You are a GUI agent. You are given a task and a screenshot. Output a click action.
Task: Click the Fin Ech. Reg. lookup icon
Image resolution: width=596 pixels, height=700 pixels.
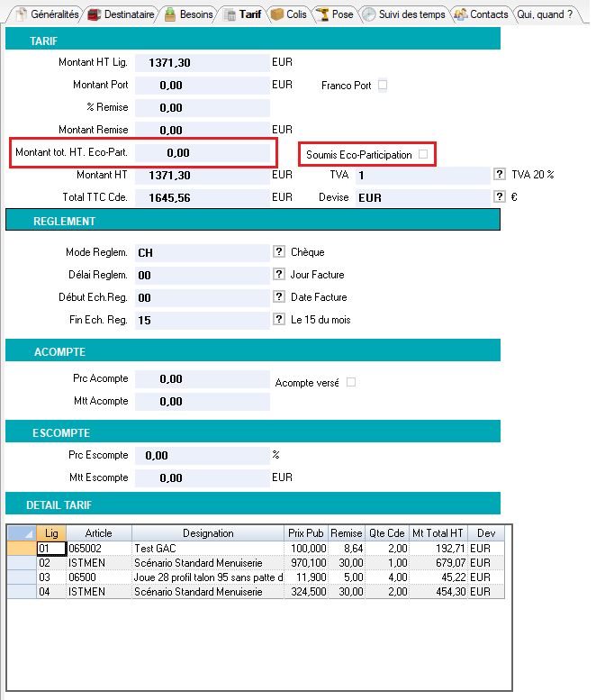(278, 320)
